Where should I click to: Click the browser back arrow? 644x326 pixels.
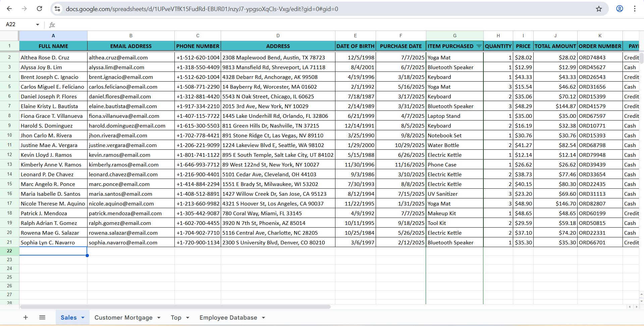(x=9, y=9)
